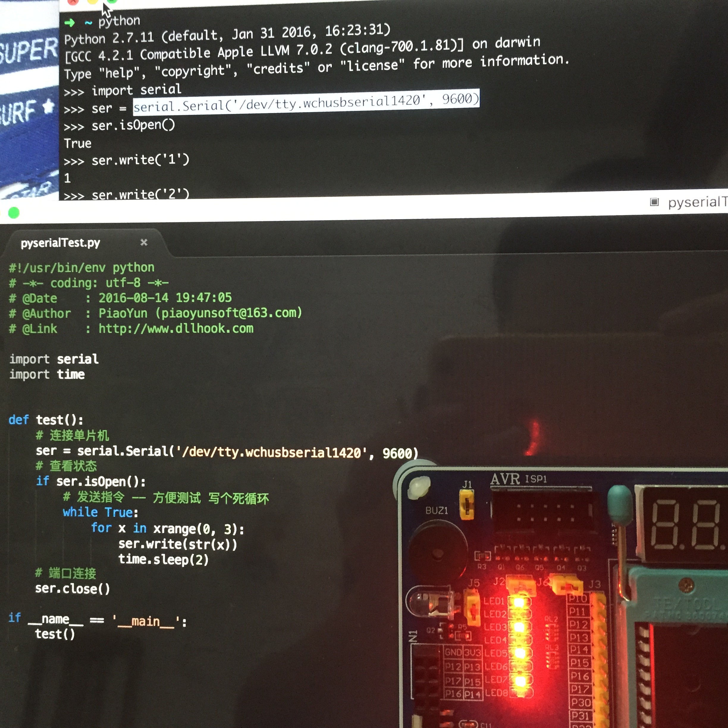Click the highlighted serial.Serial(...) selection in the terminal
Image resolution: width=728 pixels, height=728 pixels.
point(306,102)
